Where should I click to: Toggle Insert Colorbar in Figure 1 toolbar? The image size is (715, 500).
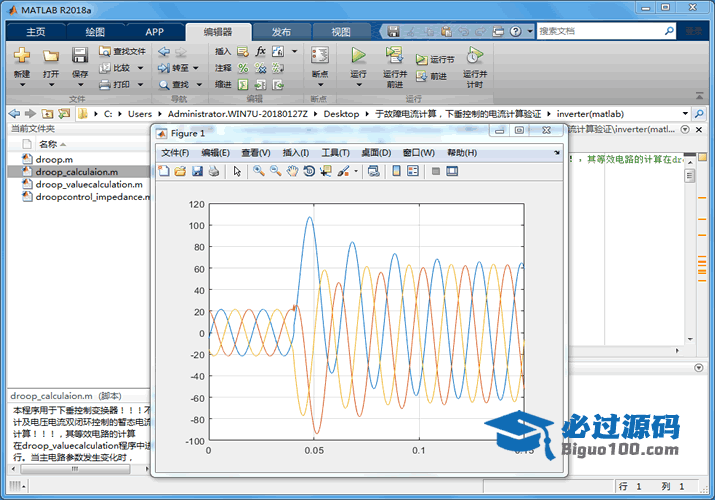[x=396, y=171]
